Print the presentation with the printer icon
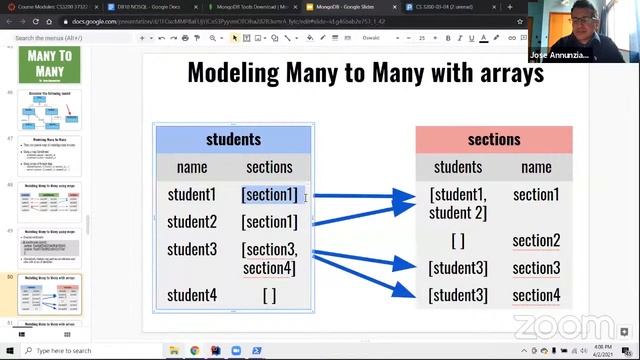 coord(185,38)
